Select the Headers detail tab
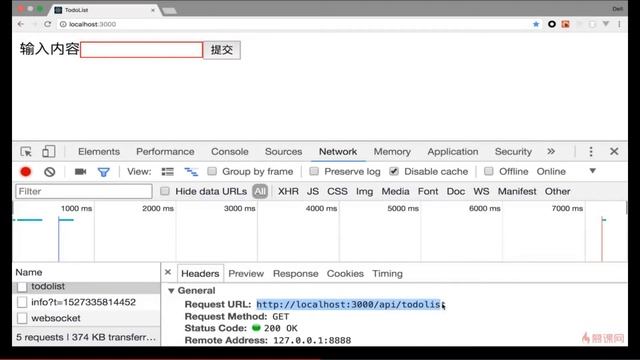Viewport: 640px width, 360px height. pos(200,273)
